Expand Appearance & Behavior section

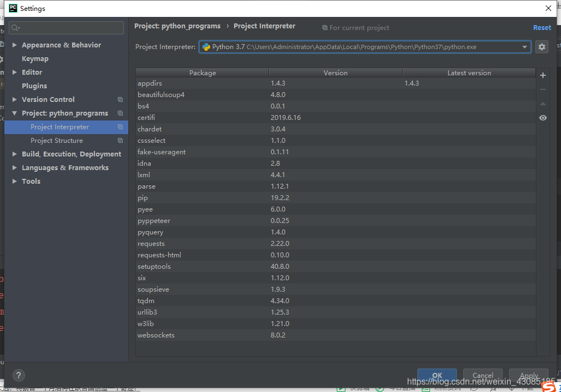[15, 45]
